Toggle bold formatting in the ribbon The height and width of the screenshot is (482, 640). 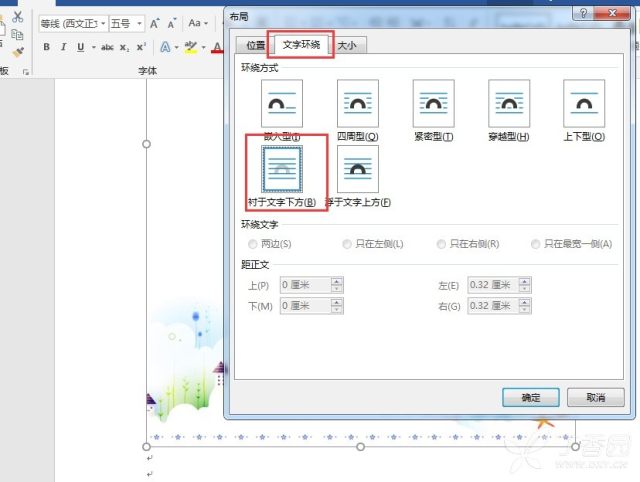point(47,47)
